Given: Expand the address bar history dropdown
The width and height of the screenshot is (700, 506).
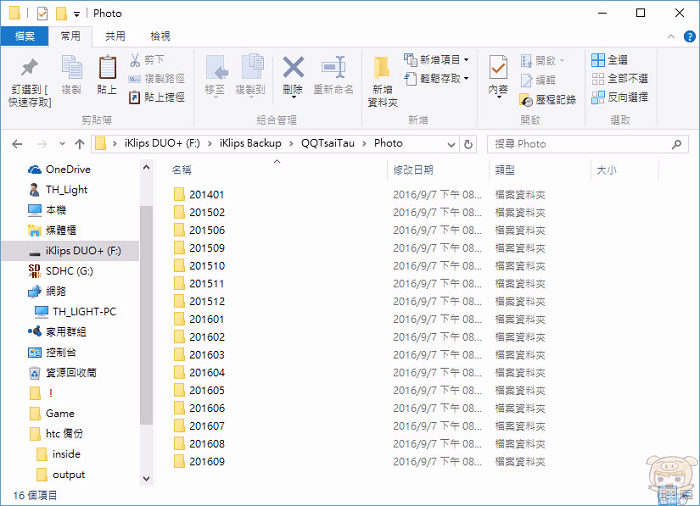Looking at the screenshot, I should point(451,144).
